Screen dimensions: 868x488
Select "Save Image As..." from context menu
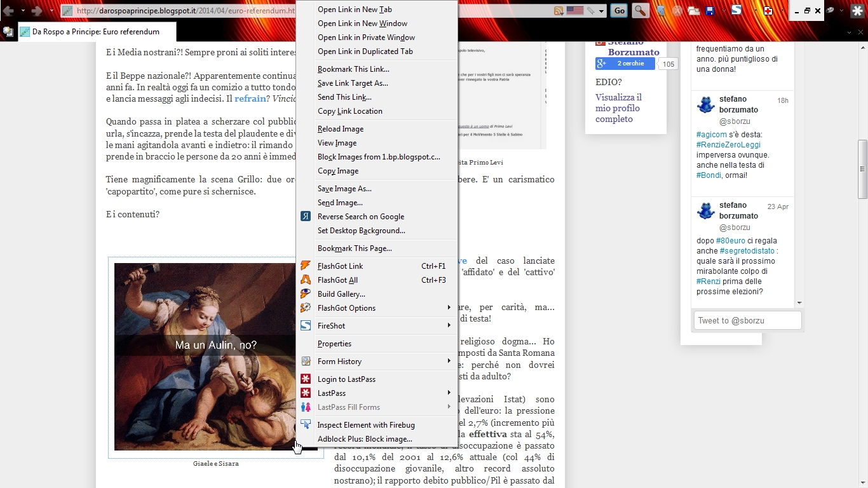[x=344, y=189]
